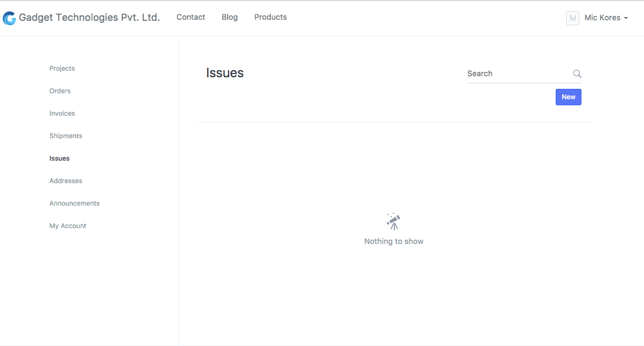Open My Account settings
The width and height of the screenshot is (644, 346).
(x=67, y=225)
